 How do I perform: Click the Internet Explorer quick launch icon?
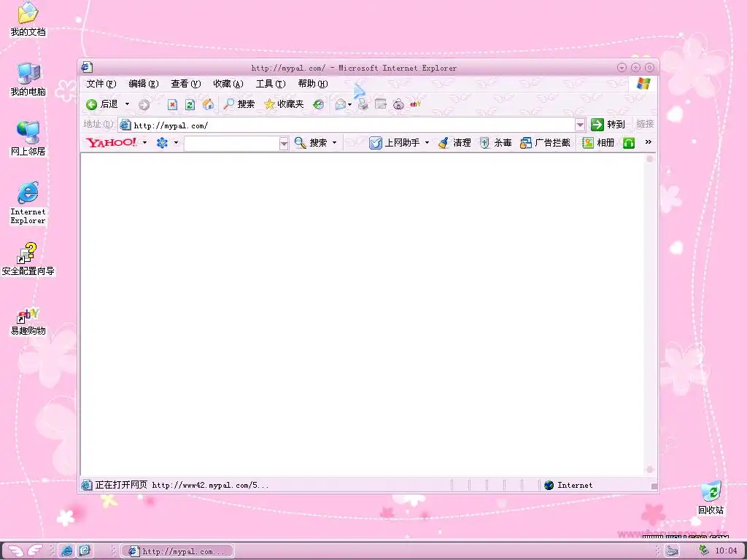66,551
